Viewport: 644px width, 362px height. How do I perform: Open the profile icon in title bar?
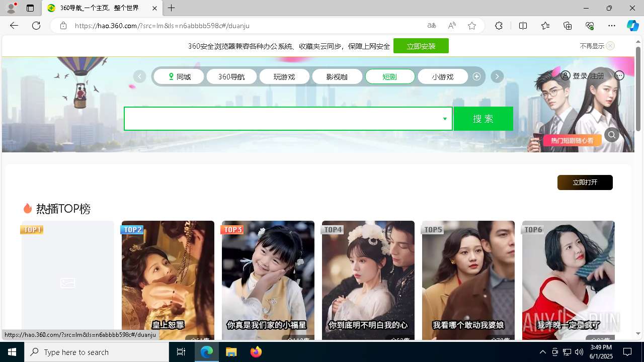[x=11, y=8]
